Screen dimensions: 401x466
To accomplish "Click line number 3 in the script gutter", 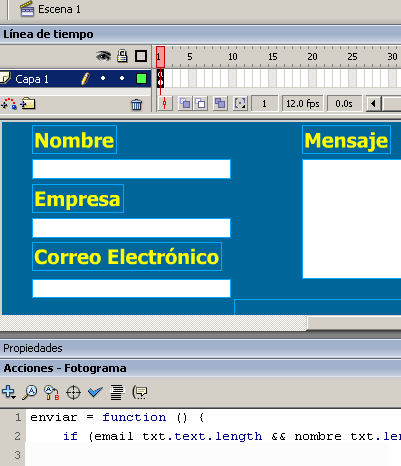I will 17,455.
